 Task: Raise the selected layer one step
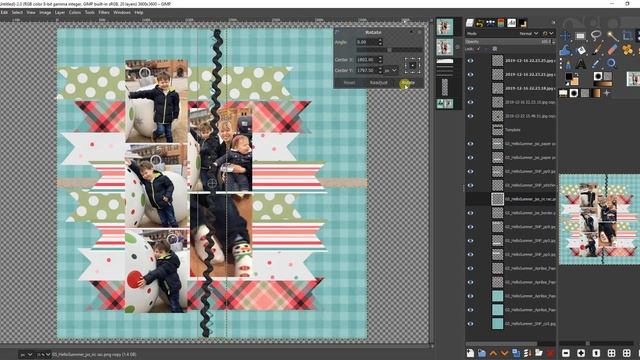[x=493, y=353]
